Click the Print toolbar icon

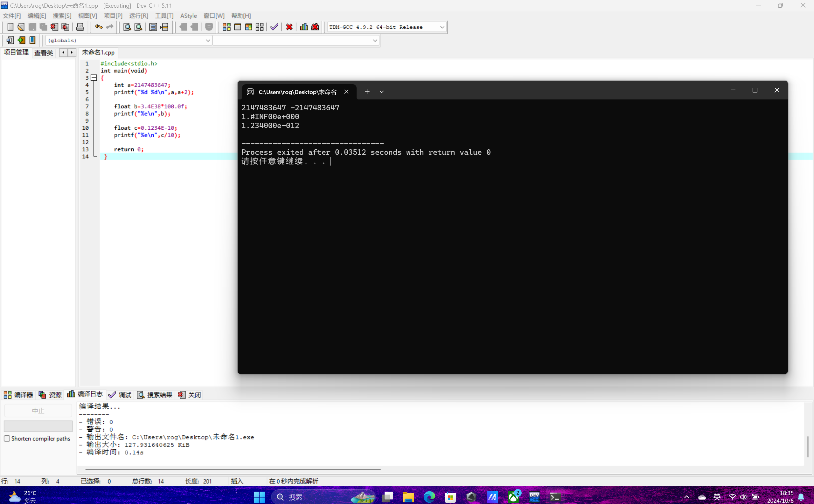[x=80, y=27]
